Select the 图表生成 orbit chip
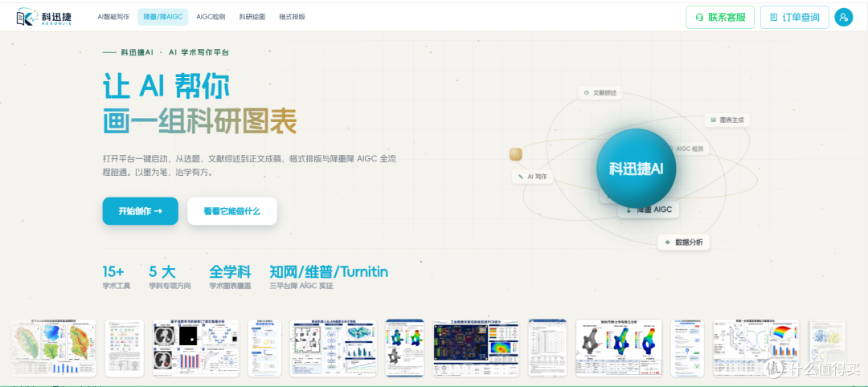The image size is (868, 387). (x=727, y=120)
